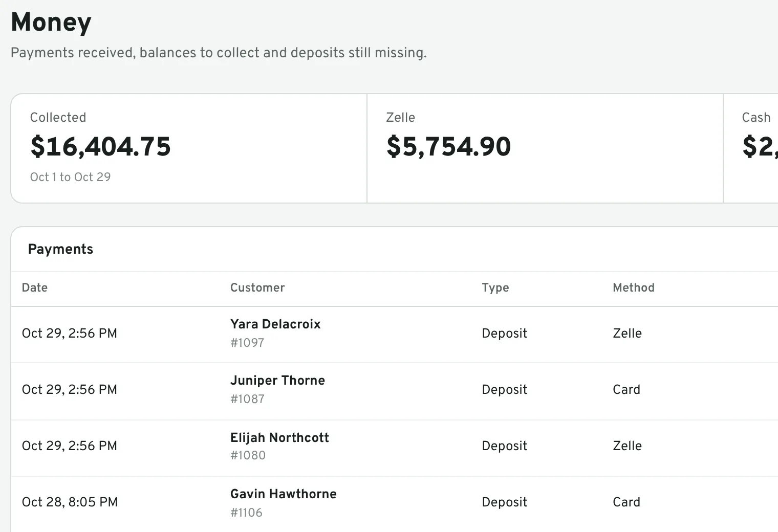Open Elijah Northcott customer entry

[279, 438]
